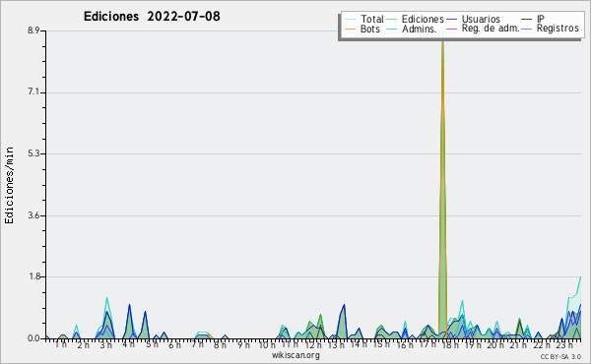Click the 'Usuarios' legend entry
This screenshot has height=364, width=591.
(x=481, y=19)
